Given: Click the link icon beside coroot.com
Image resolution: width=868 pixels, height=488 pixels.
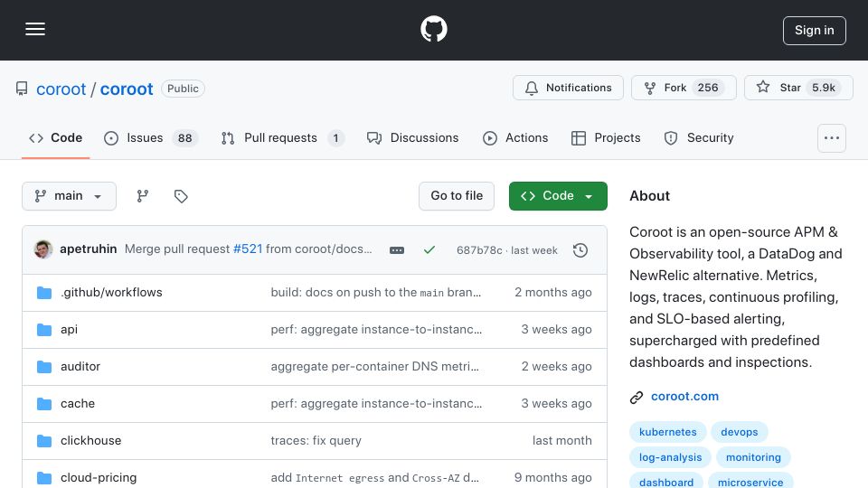Looking at the screenshot, I should coord(637,398).
